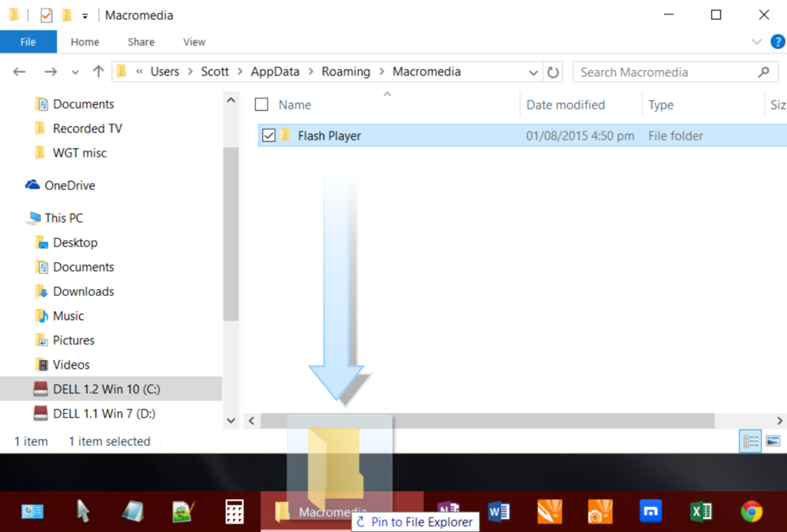Switch to Details view in status bar

(x=750, y=441)
